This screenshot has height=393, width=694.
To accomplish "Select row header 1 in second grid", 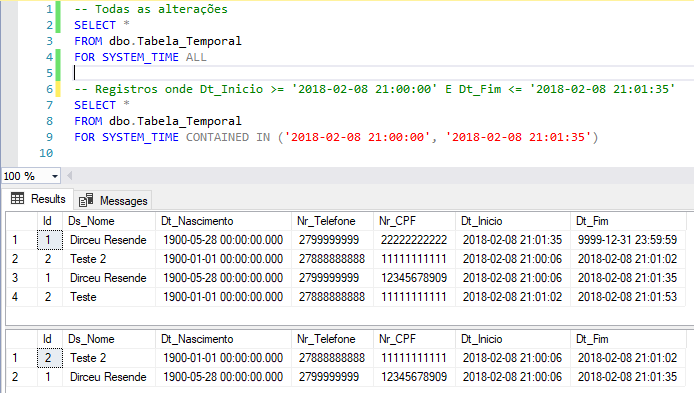I will pyautogui.click(x=21, y=358).
